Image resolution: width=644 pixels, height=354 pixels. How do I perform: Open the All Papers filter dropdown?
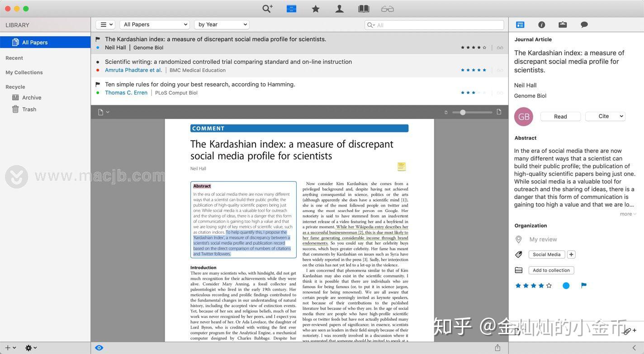point(154,24)
